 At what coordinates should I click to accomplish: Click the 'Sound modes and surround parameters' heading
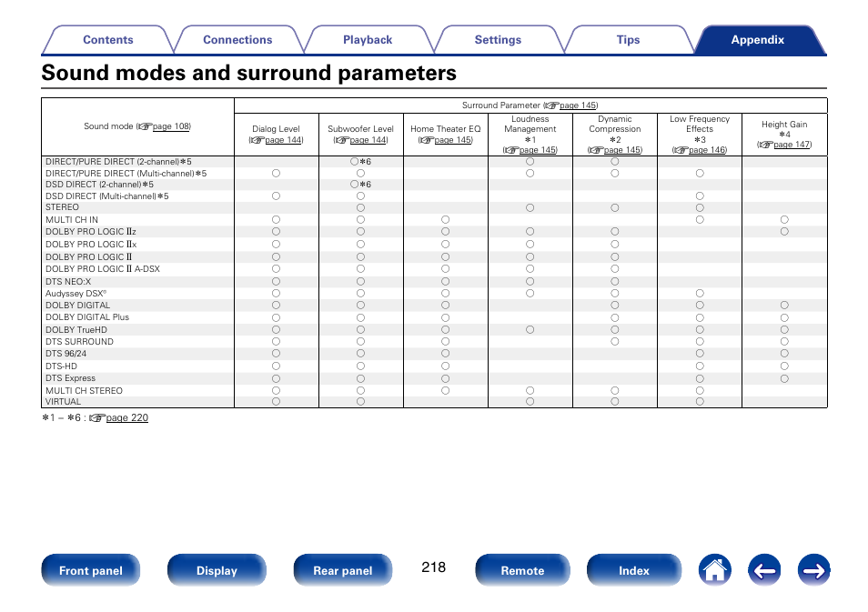point(248,73)
